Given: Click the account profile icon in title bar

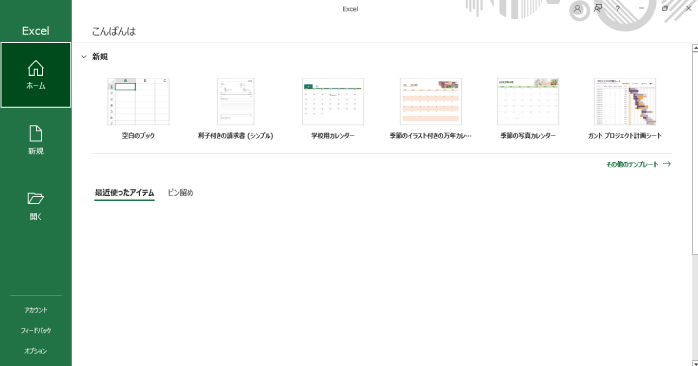Looking at the screenshot, I should click(x=577, y=8).
